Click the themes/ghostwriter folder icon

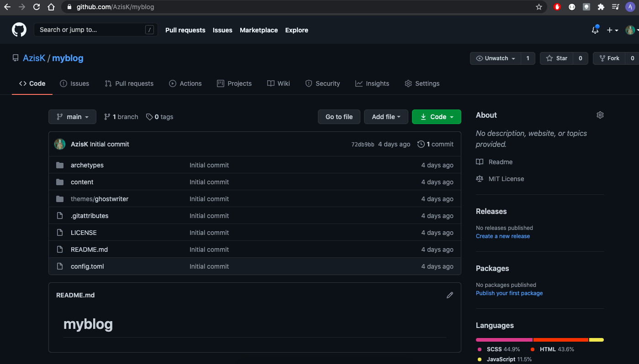pyautogui.click(x=60, y=199)
